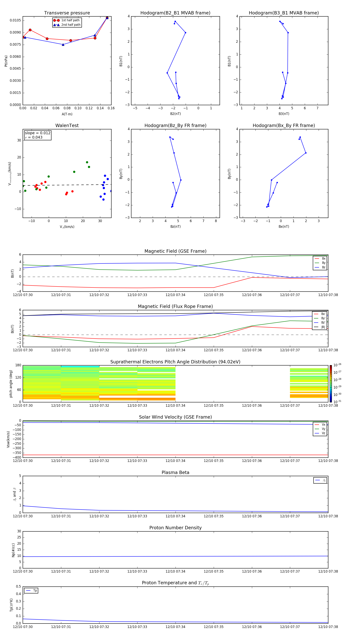Select 'Bx' in the GSE Frame legend
351x644 pixels.
(320, 259)
